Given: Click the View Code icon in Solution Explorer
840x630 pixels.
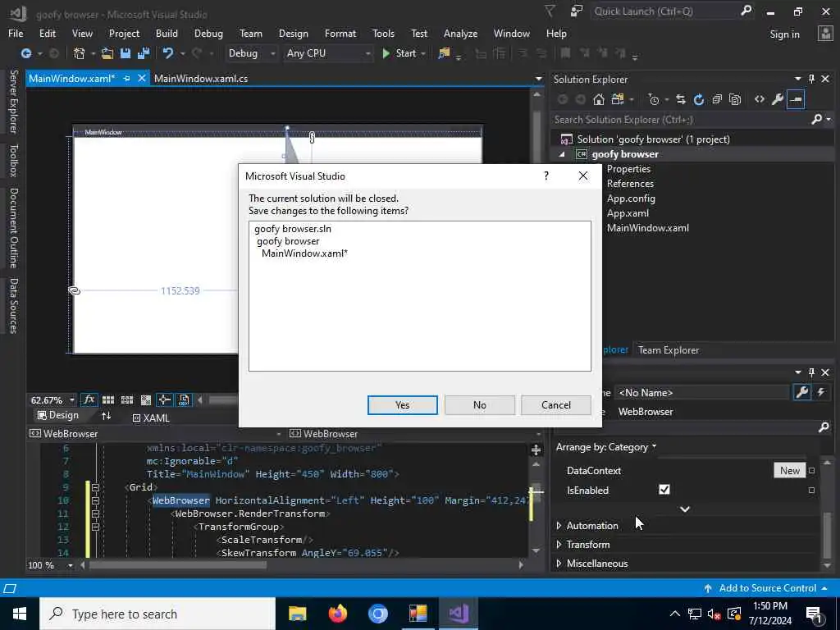Looking at the screenshot, I should coord(759,99).
